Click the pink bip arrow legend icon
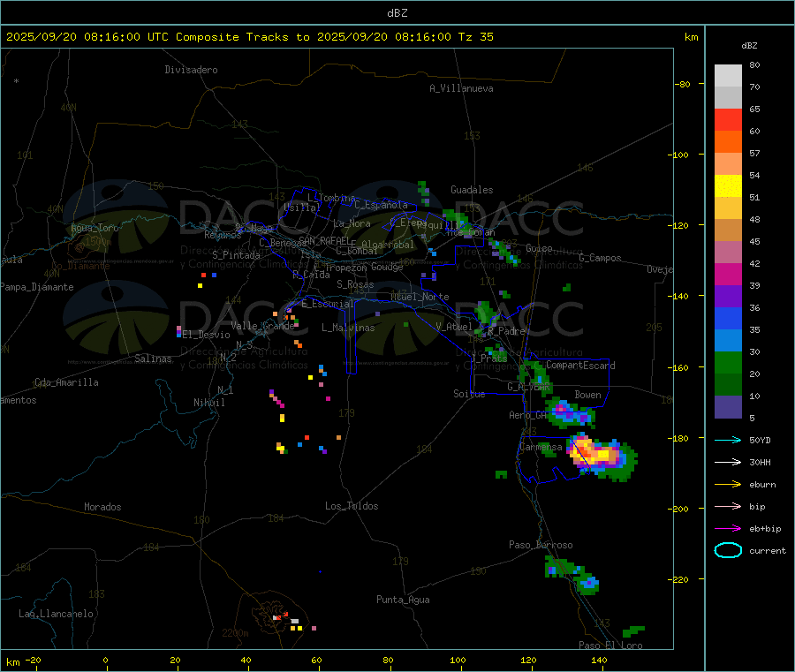 pos(728,506)
